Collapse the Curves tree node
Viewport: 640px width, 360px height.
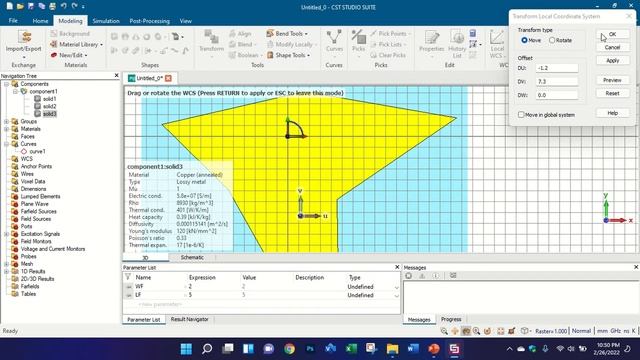[7, 144]
